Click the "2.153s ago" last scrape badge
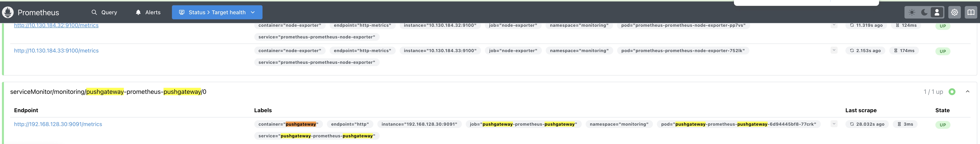 click(865, 51)
